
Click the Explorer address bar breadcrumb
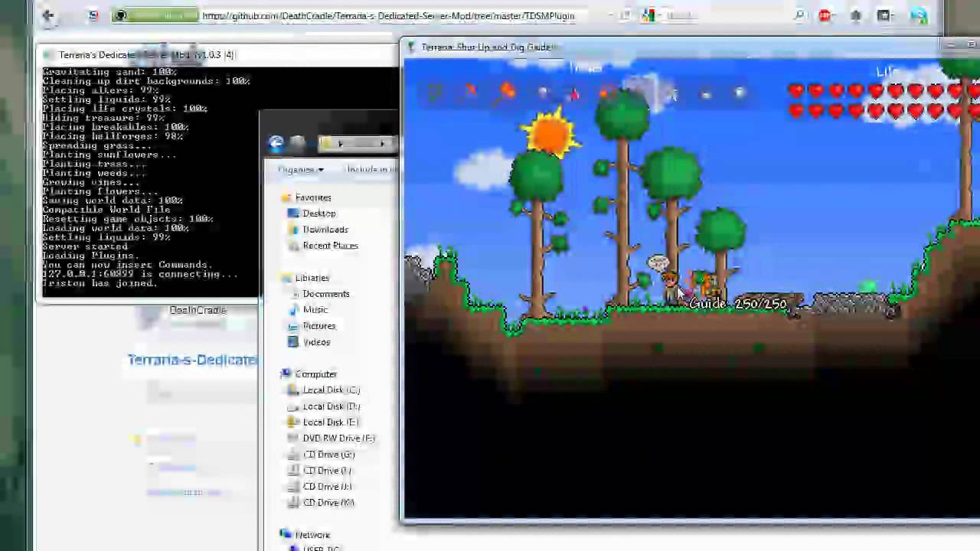pyautogui.click(x=358, y=143)
